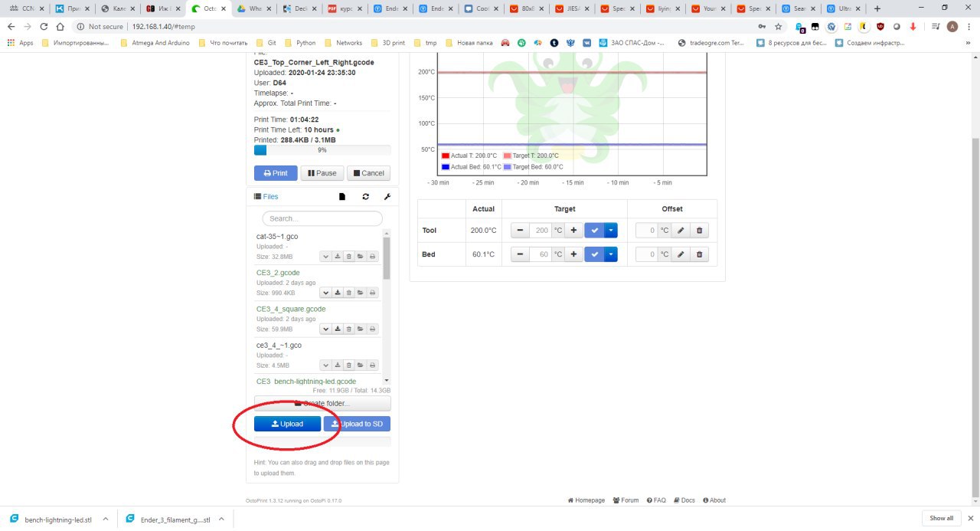Edit the Tool offset with pencil icon
Viewport: 980px width, 531px height.
pos(681,230)
